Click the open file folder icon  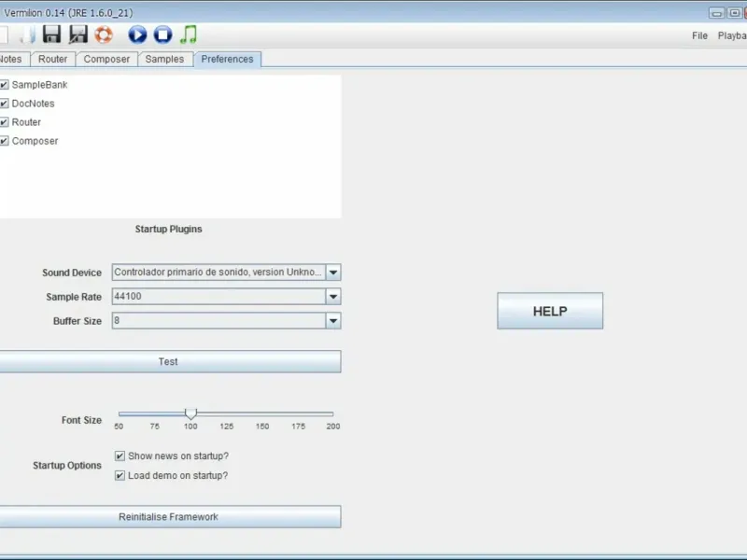(x=28, y=35)
